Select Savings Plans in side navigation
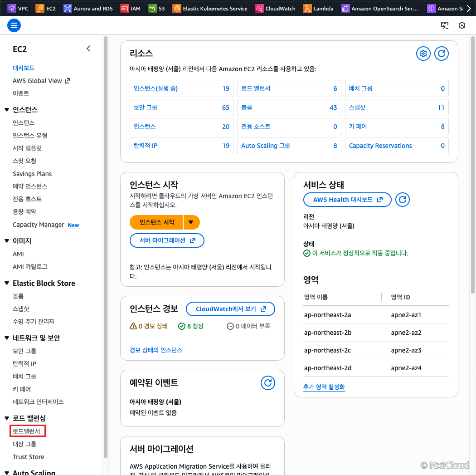This screenshot has height=475, width=476. (x=32, y=174)
